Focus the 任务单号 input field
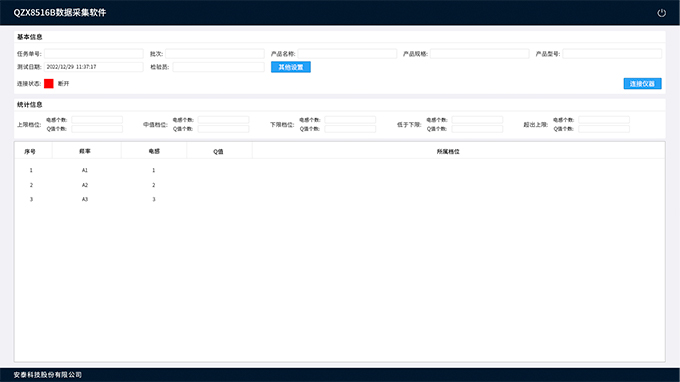 [x=94, y=54]
